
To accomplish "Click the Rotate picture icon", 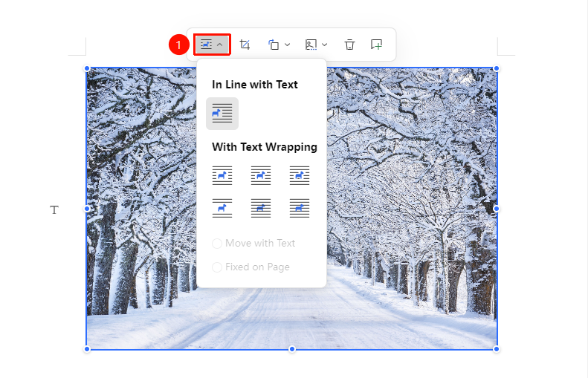I will click(x=274, y=45).
